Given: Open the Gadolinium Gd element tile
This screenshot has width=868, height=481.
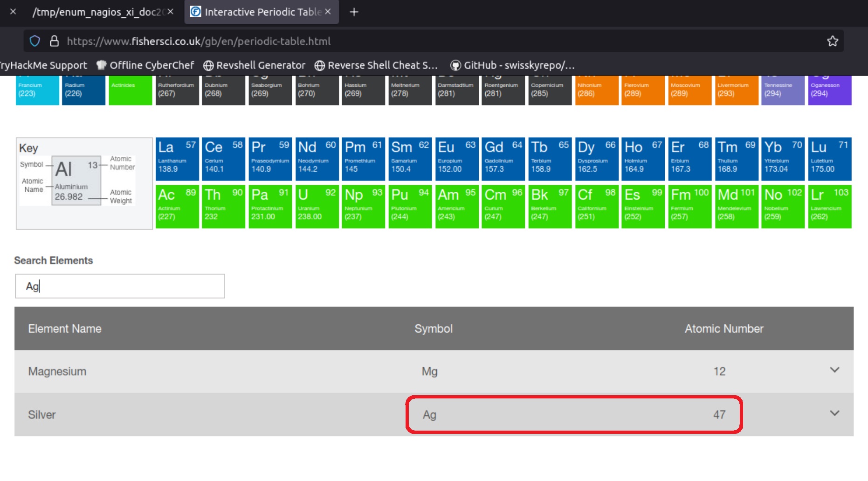Looking at the screenshot, I should [503, 159].
